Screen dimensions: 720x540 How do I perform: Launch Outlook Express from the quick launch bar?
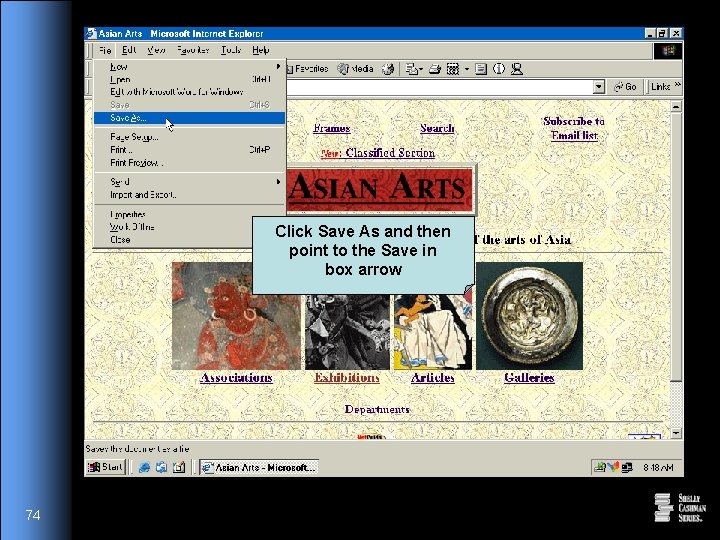[x=161, y=467]
